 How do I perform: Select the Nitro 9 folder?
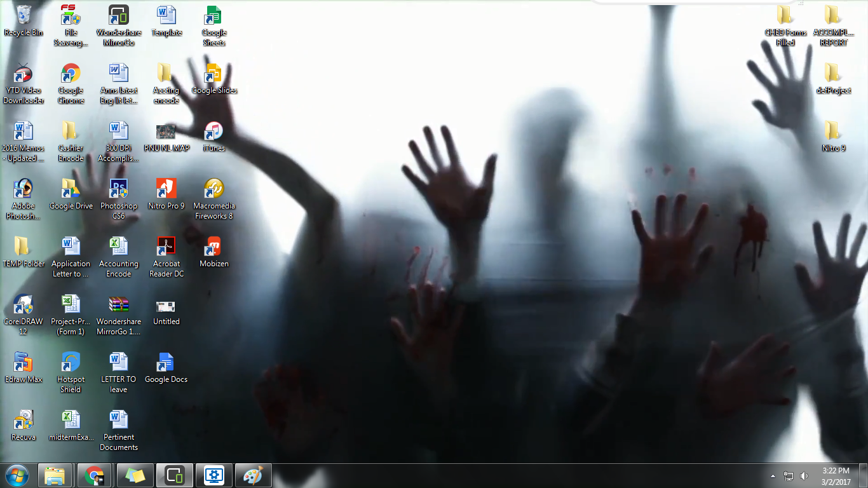coord(833,132)
